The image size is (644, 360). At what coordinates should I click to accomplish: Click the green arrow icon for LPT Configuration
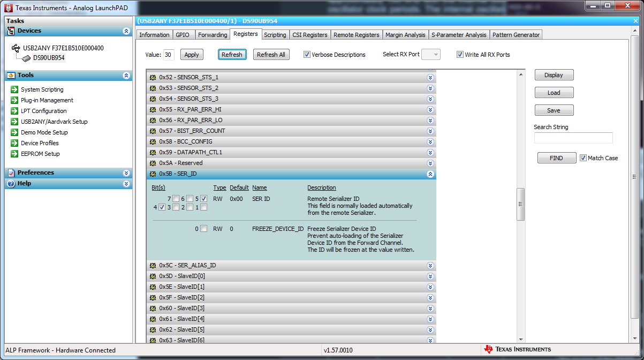[14, 111]
